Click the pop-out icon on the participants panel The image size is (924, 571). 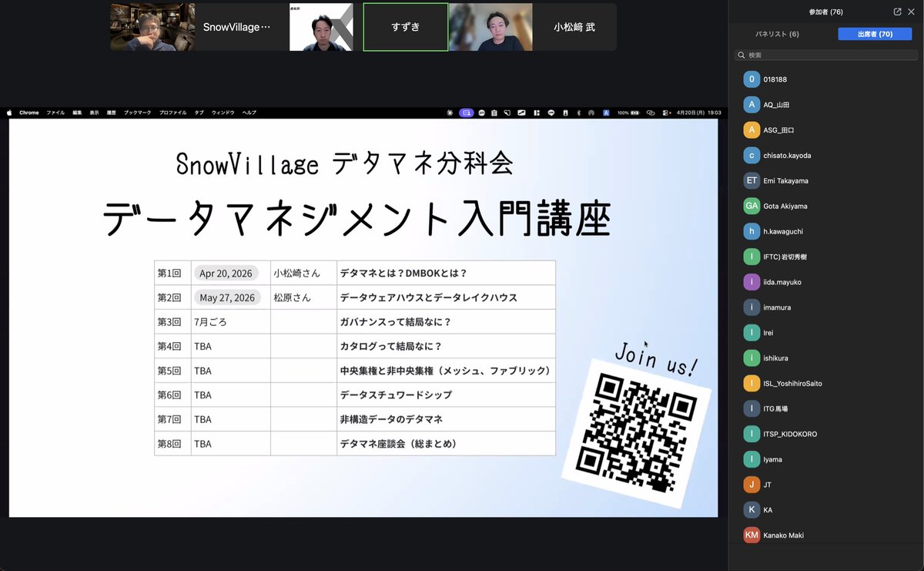click(x=895, y=12)
